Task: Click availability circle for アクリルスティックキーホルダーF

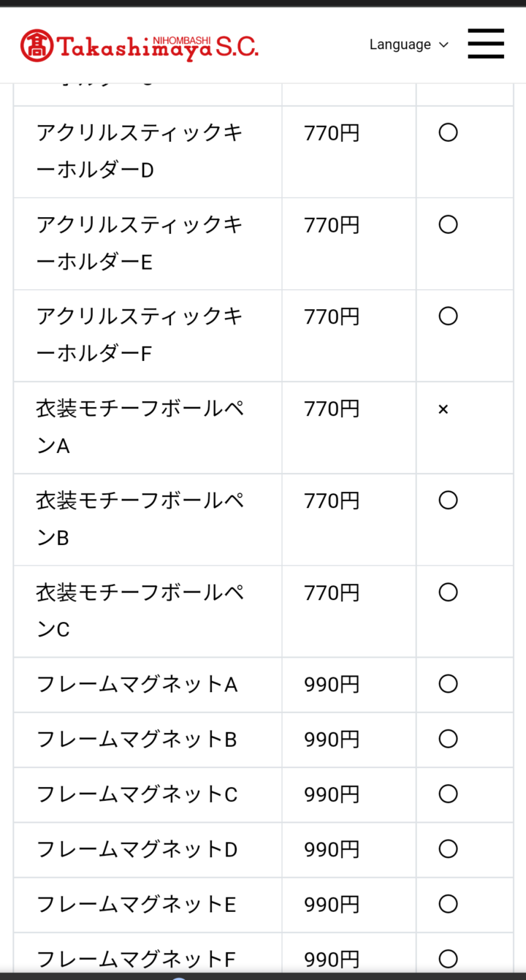Action: click(448, 316)
